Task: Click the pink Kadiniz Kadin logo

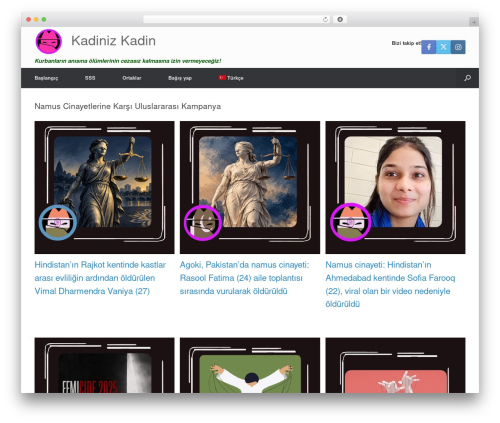Action: point(49,41)
